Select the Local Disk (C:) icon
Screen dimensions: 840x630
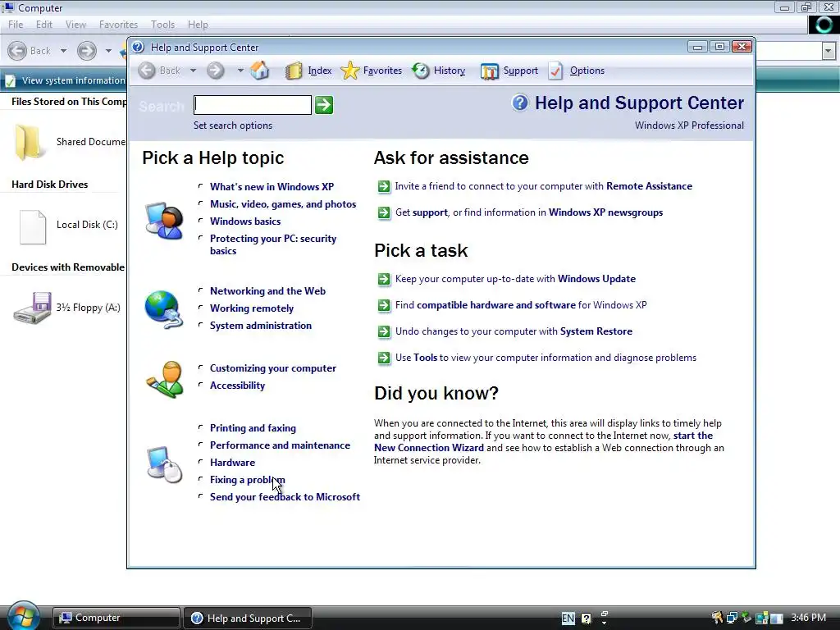pyautogui.click(x=33, y=226)
